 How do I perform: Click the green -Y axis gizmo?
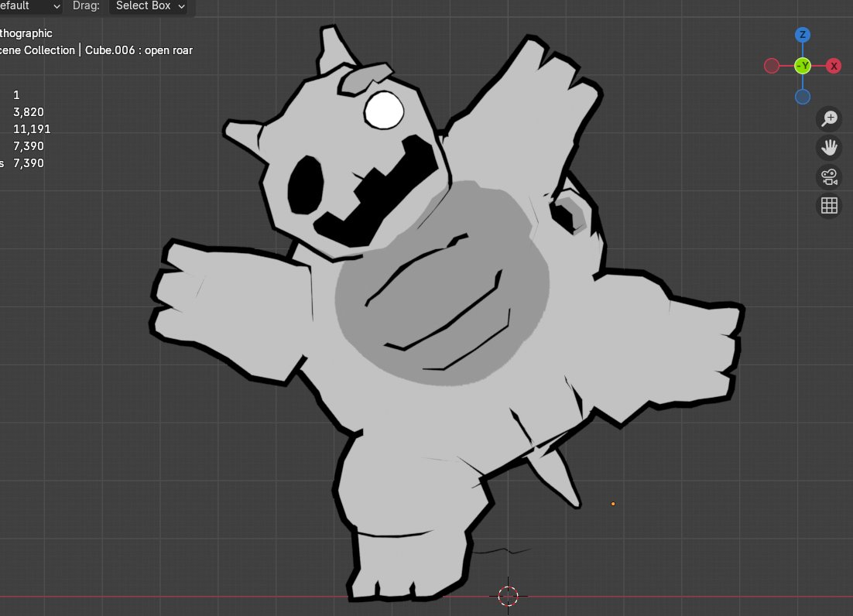pyautogui.click(x=803, y=67)
